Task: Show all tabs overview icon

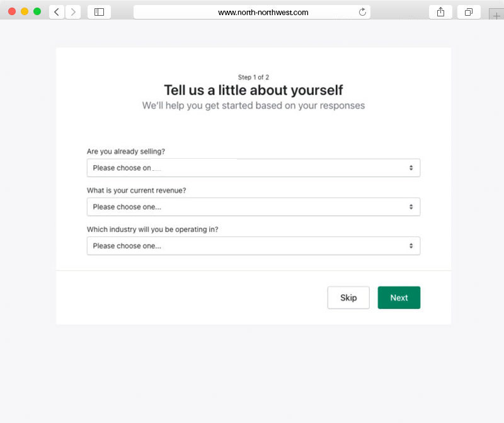Action: tap(469, 12)
